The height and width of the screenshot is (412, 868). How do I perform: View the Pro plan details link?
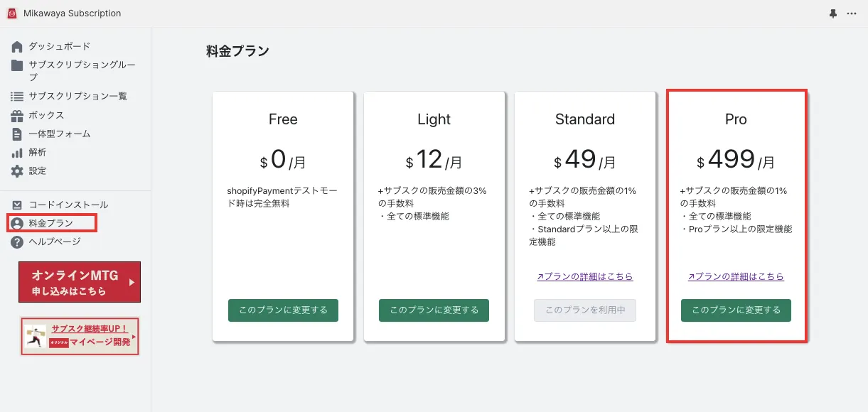[x=736, y=276]
